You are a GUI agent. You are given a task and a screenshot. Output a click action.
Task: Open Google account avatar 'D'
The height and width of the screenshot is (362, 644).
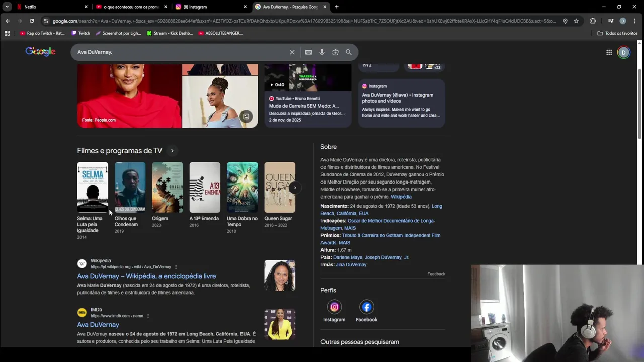pos(623,52)
